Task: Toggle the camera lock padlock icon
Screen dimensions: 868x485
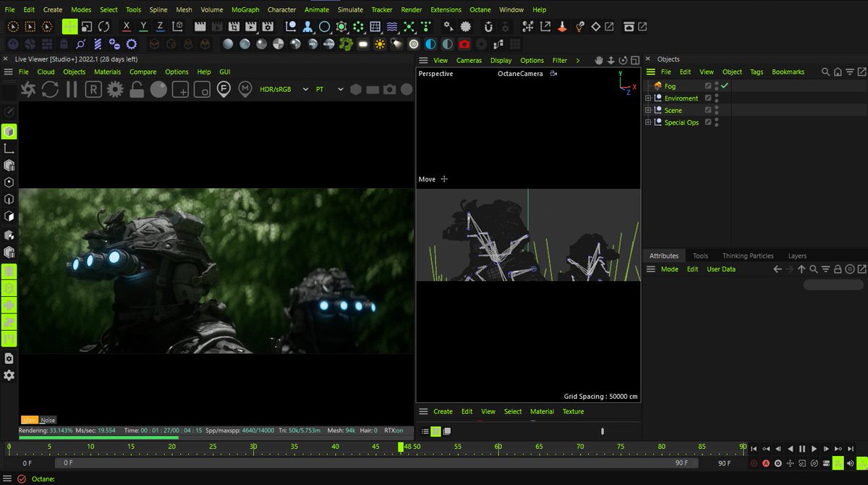Action: [137, 90]
